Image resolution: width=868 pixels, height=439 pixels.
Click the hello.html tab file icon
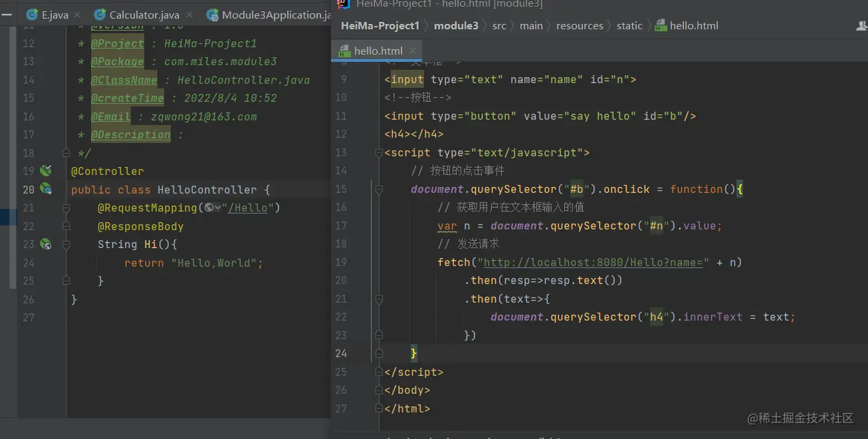[344, 51]
